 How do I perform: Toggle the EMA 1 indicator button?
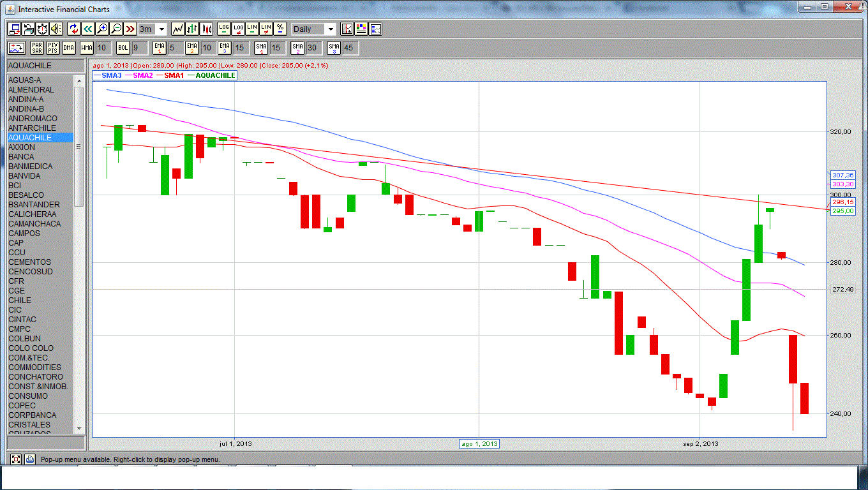[160, 48]
